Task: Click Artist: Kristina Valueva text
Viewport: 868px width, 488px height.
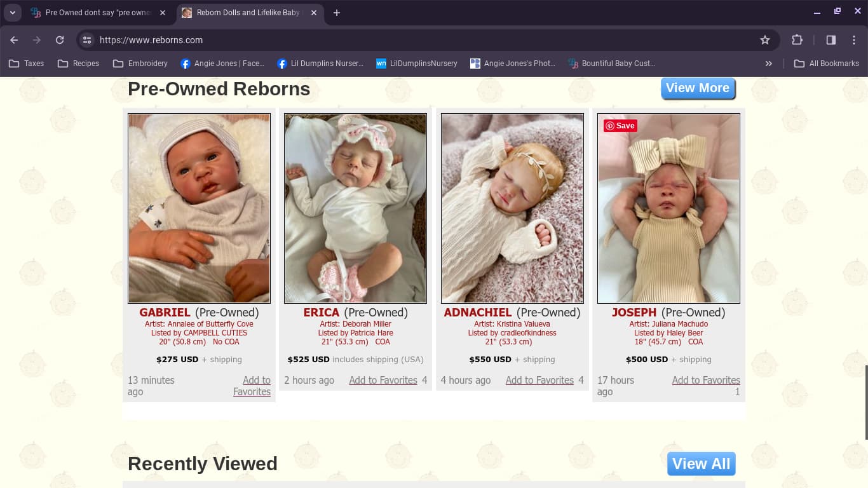Action: tap(512, 324)
